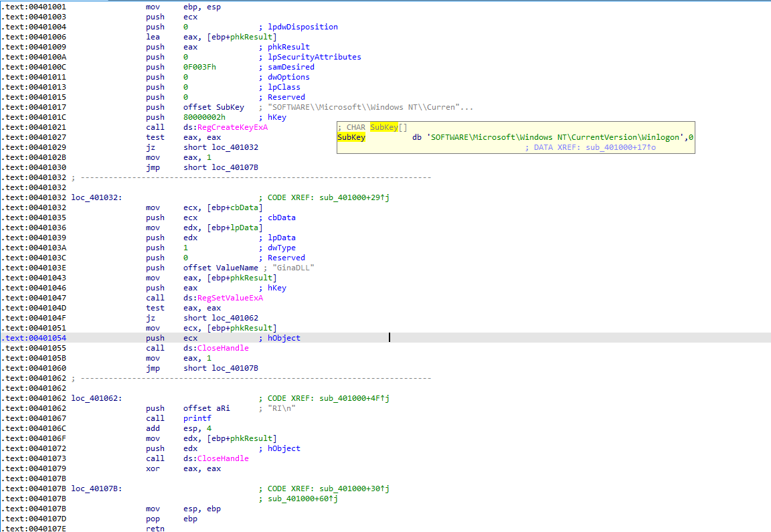771x532 pixels.
Task: Click the retn instruction
Action: pos(155,529)
